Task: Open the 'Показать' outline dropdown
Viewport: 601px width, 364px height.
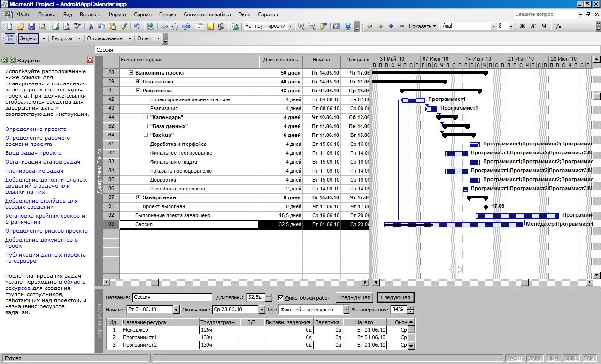Action: [422, 26]
